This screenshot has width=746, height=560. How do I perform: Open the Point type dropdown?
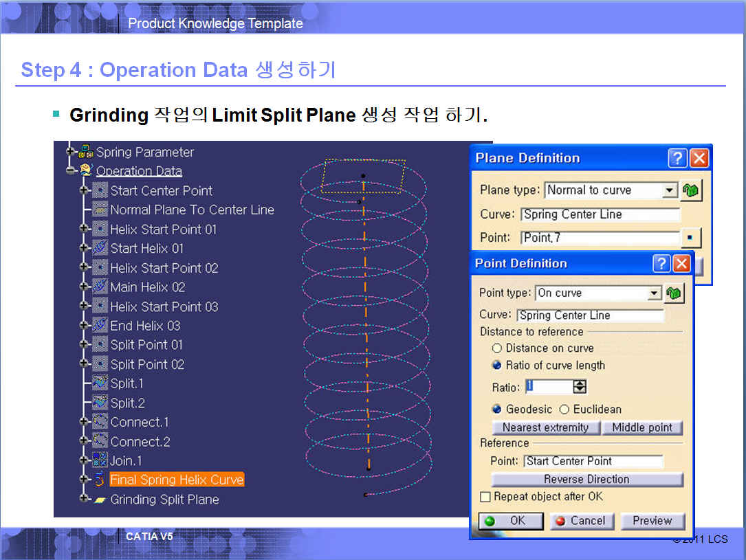point(654,293)
